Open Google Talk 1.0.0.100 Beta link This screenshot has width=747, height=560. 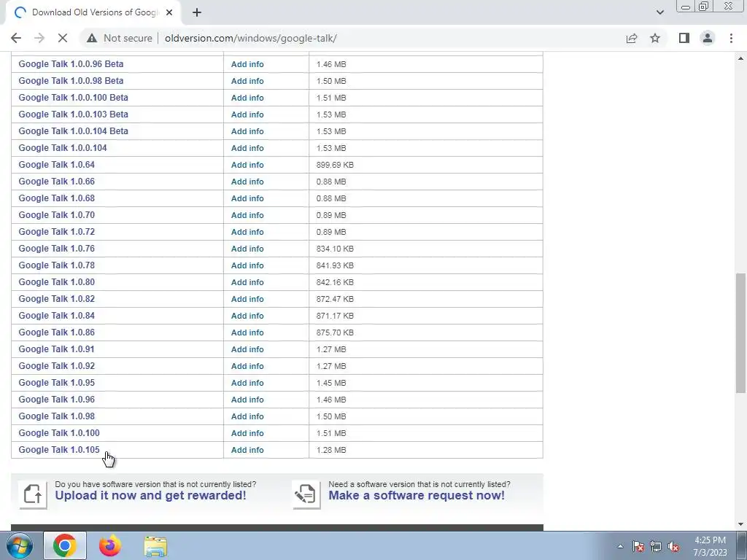74,97
